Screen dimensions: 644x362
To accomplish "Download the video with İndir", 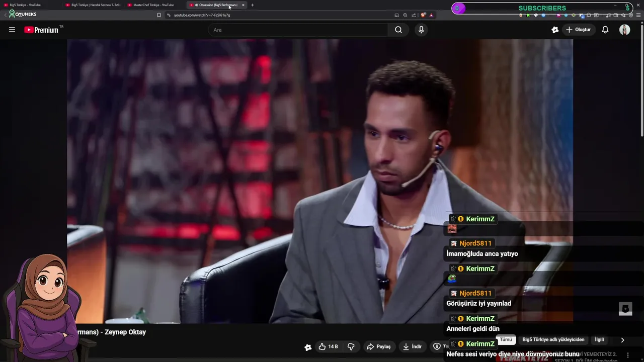I will click(x=412, y=346).
